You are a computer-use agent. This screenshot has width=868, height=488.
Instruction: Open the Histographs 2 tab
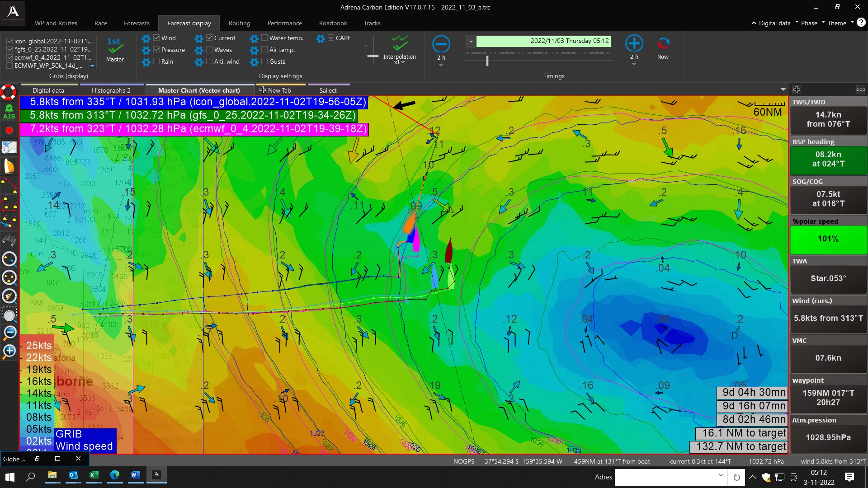pyautogui.click(x=111, y=90)
